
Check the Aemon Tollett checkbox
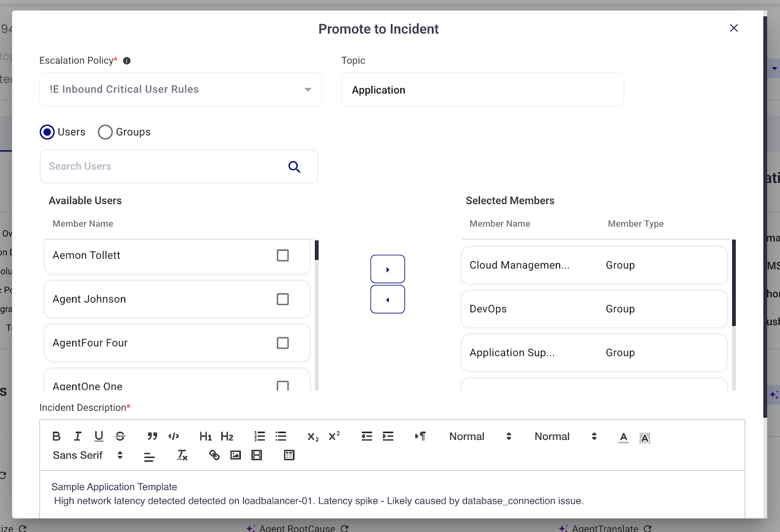pos(283,255)
